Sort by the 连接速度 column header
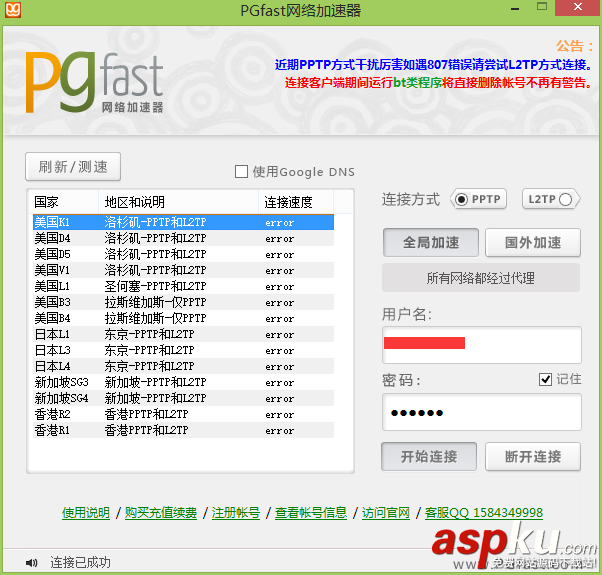This screenshot has width=602, height=575. click(x=296, y=202)
